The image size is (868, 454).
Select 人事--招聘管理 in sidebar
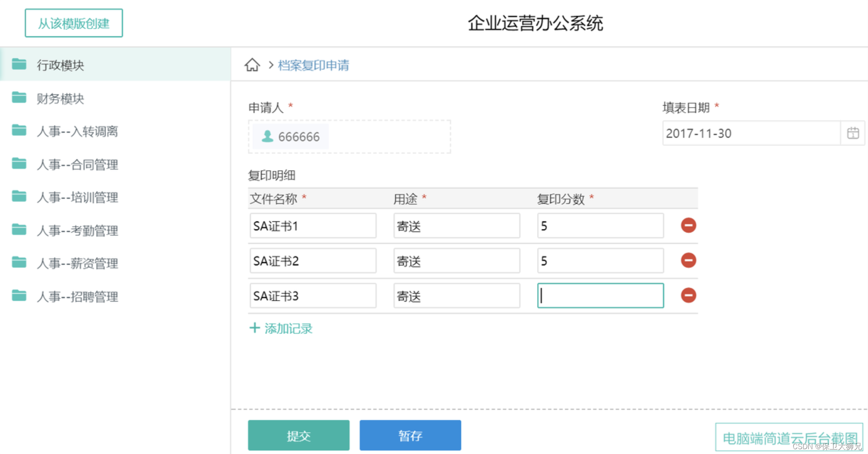tap(77, 297)
